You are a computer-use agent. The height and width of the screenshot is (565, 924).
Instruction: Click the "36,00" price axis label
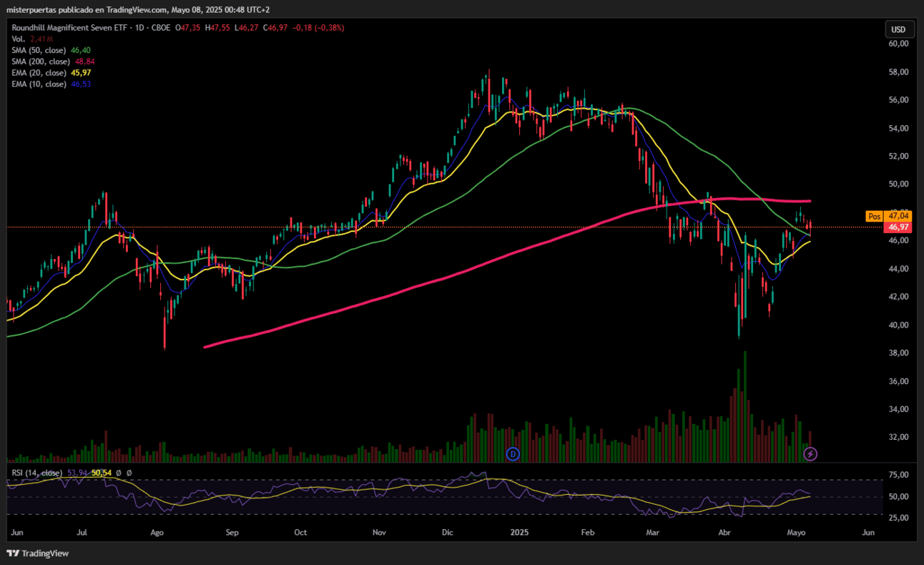pyautogui.click(x=898, y=381)
